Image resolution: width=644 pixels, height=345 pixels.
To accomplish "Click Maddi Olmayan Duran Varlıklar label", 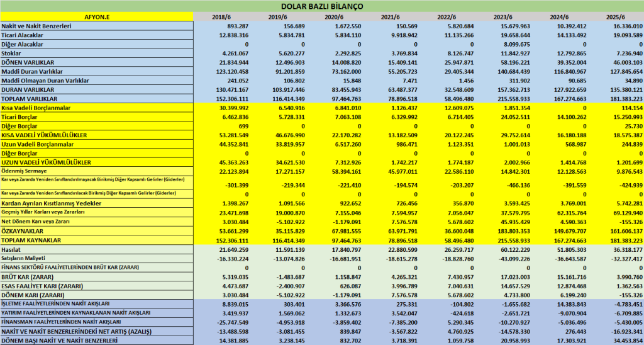I will [45, 81].
